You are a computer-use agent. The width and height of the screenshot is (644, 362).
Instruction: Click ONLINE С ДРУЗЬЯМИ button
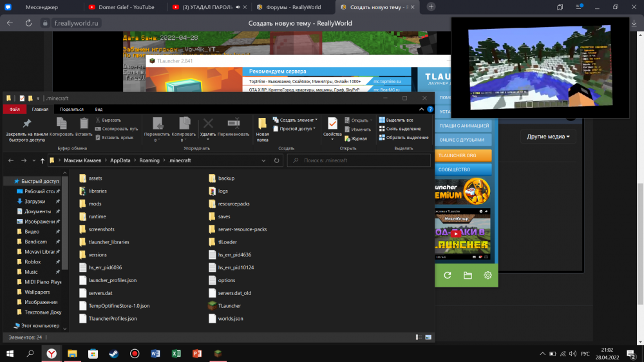pyautogui.click(x=463, y=140)
